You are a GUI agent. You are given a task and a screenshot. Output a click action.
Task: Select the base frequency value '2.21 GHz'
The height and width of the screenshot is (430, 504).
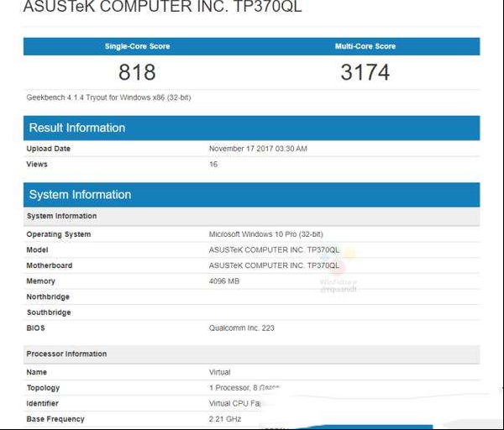225,419
